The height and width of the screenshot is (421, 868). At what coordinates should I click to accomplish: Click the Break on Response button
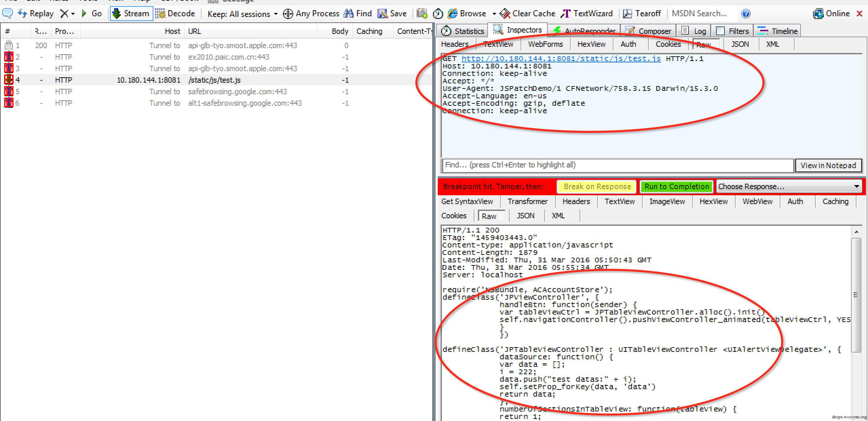click(x=597, y=186)
